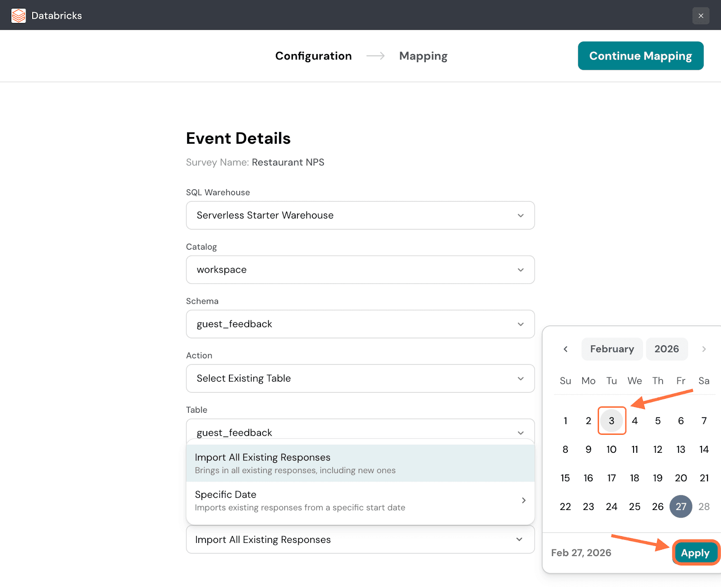Select the Configuration step
721x588 pixels.
tap(313, 56)
